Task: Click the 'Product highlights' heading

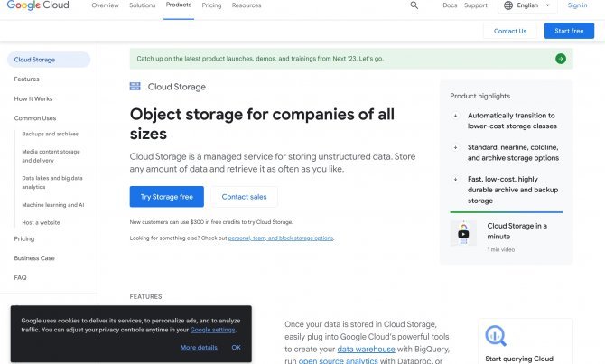Action: click(x=480, y=96)
